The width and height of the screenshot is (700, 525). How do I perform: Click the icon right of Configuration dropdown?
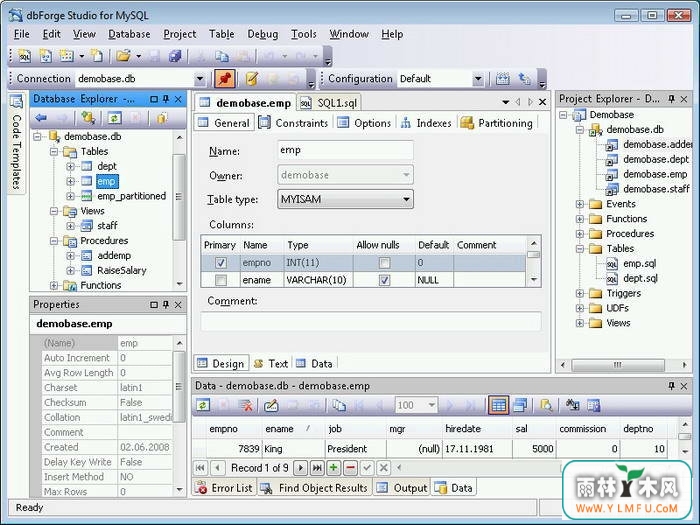point(503,79)
